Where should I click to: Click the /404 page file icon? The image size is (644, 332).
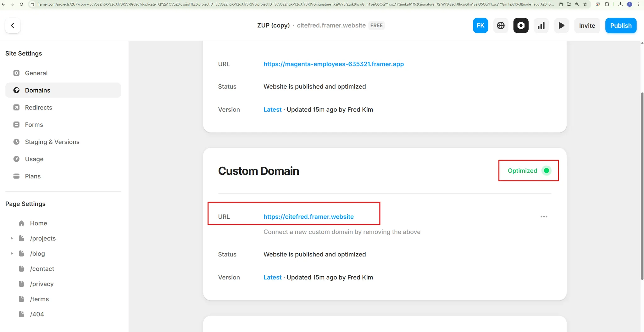[21, 314]
